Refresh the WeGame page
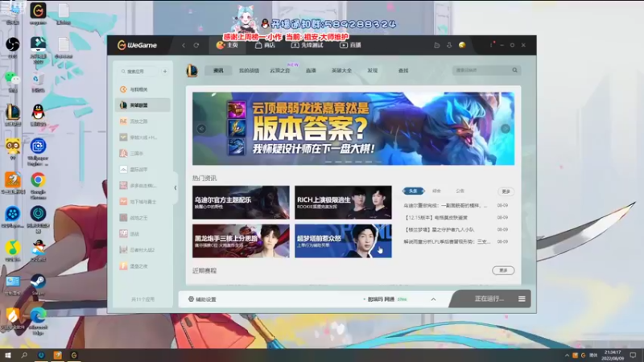The height and width of the screenshot is (362, 644). coord(196,45)
